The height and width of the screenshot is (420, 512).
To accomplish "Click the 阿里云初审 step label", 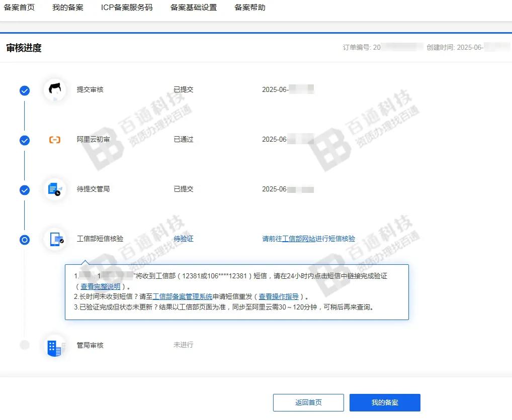I will coord(94,139).
